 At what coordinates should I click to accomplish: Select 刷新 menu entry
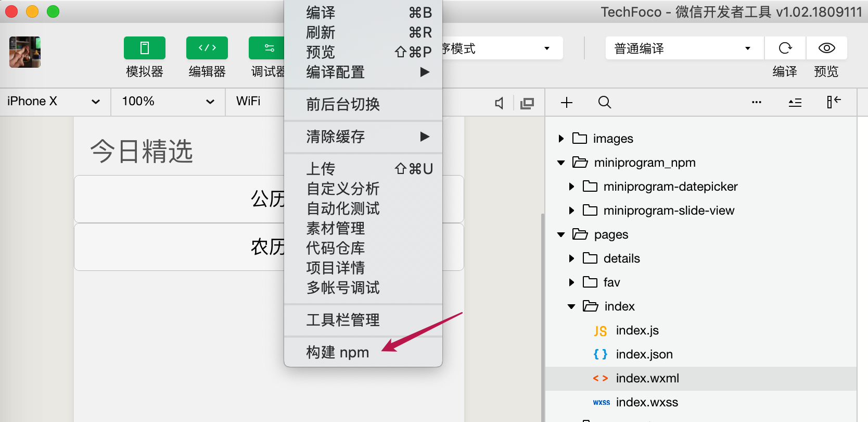point(363,32)
